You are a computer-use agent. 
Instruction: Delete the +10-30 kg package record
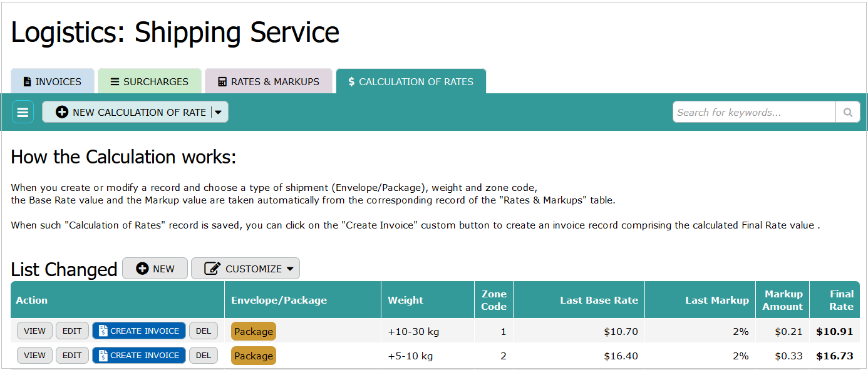point(204,331)
